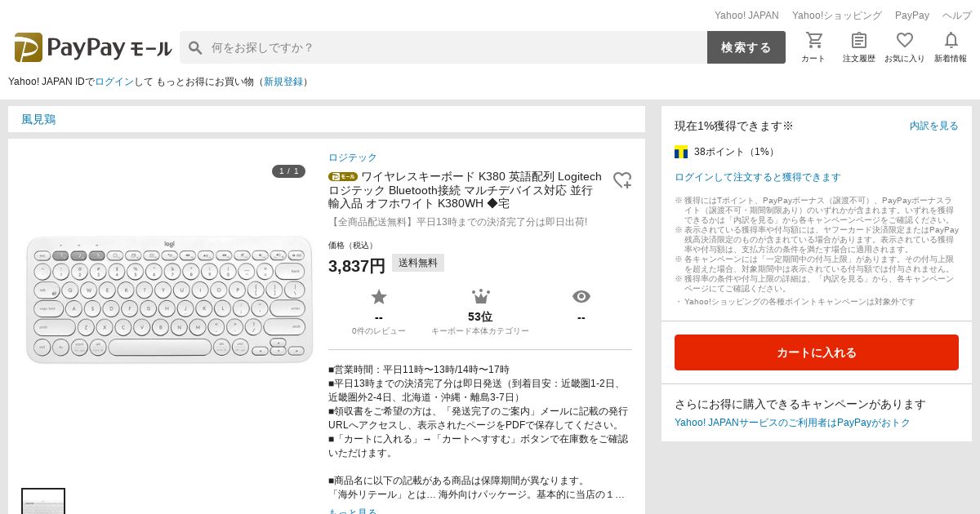Click the review star icon

point(379,296)
